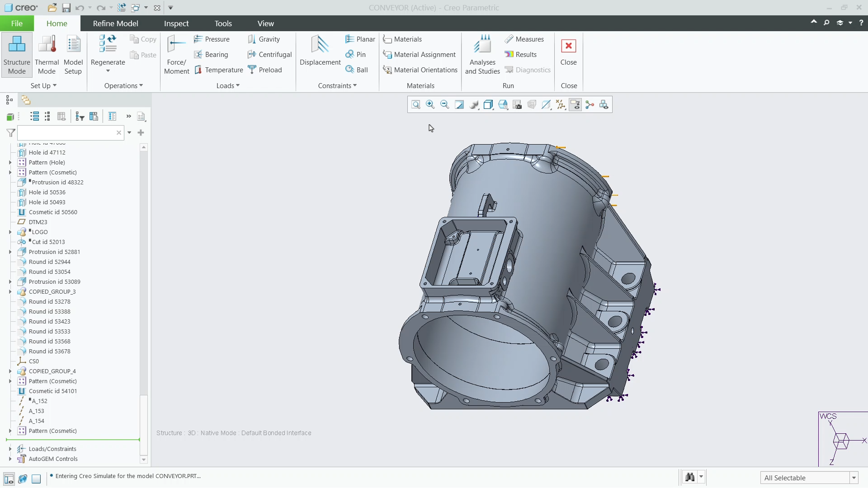This screenshot has height=488, width=868.
Task: Click the Zoom In view icon
Action: pos(430,105)
